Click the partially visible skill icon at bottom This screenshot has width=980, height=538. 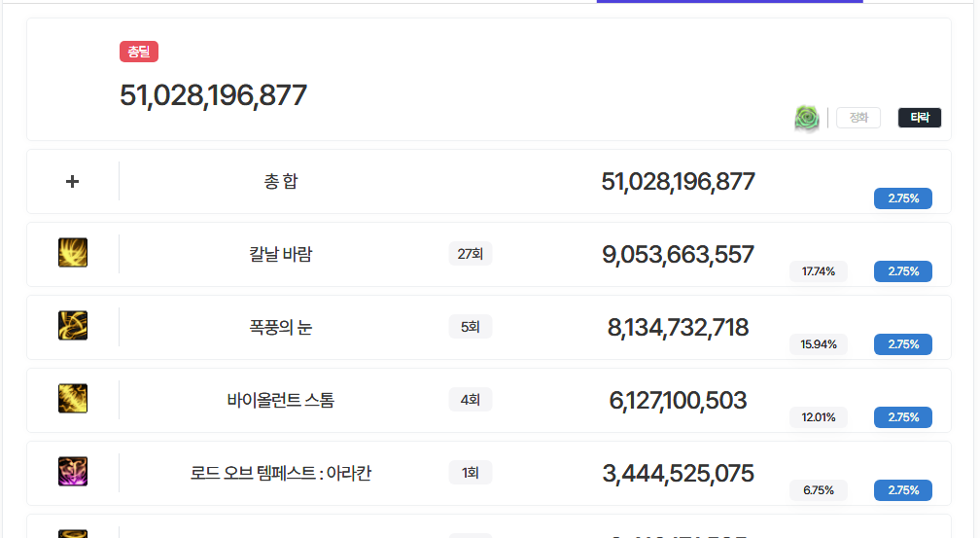click(73, 533)
